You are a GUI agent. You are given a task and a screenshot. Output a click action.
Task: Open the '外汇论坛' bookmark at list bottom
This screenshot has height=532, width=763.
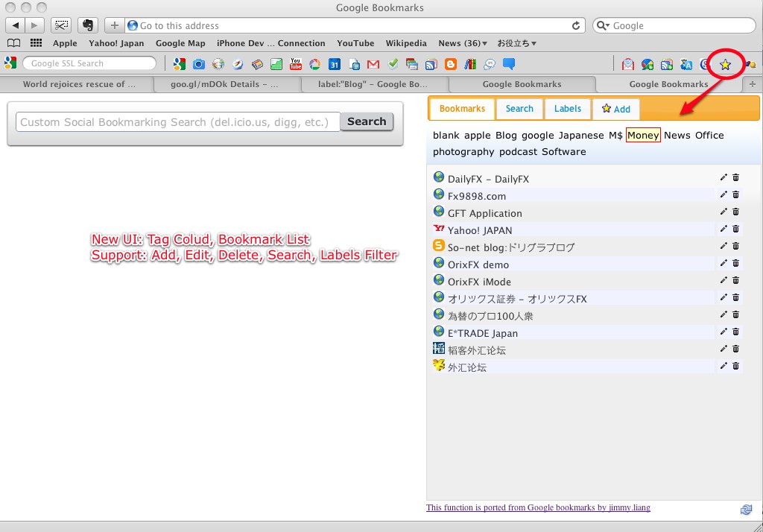467,367
